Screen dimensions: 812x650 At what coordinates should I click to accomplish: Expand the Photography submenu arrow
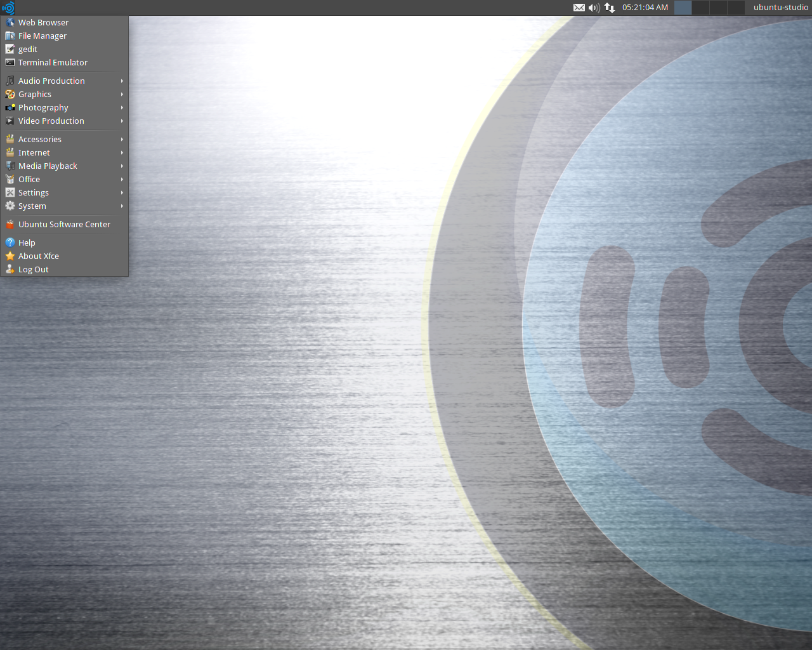click(122, 107)
